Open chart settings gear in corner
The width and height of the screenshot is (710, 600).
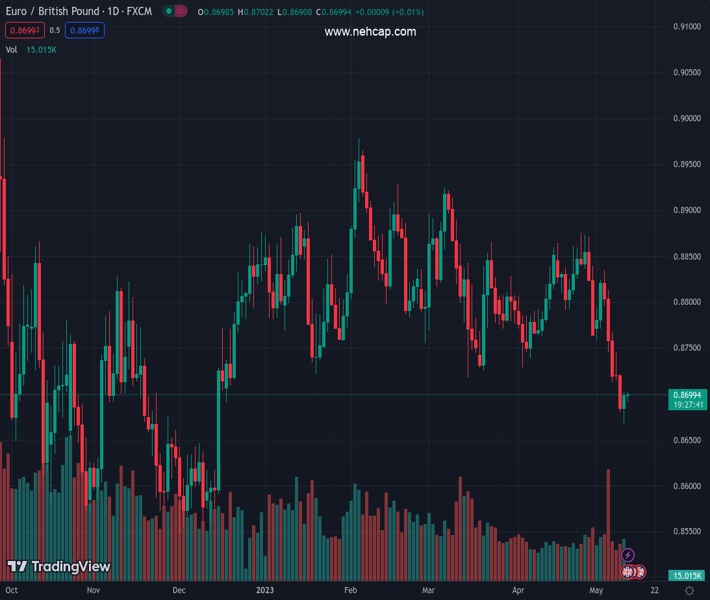[689, 591]
